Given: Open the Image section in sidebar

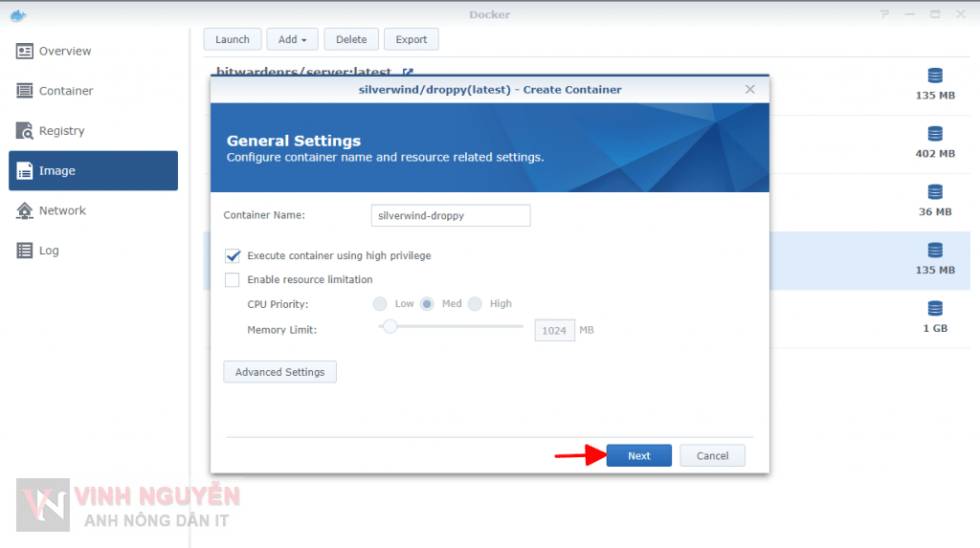Looking at the screenshot, I should point(93,170).
